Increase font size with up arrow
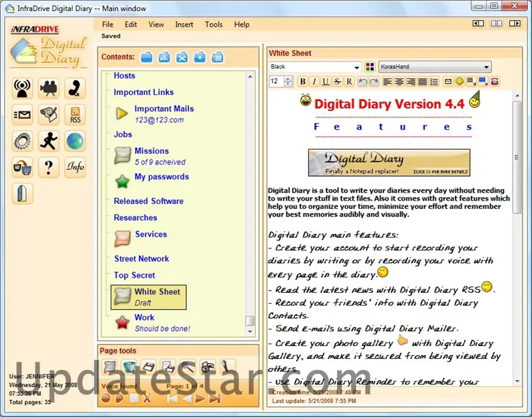The width and height of the screenshot is (532, 417). (288, 79)
